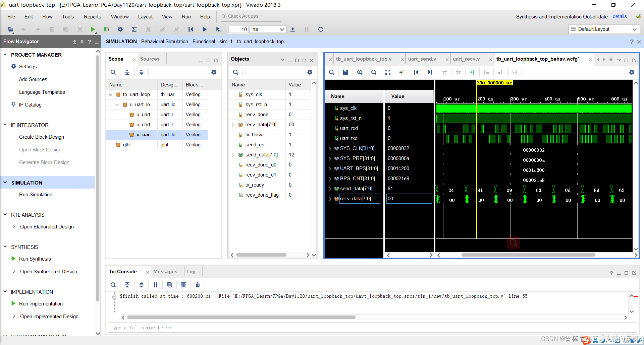The image size is (644, 345).
Task: Click the Settings gear icon in main toolbar
Action: [120, 29]
